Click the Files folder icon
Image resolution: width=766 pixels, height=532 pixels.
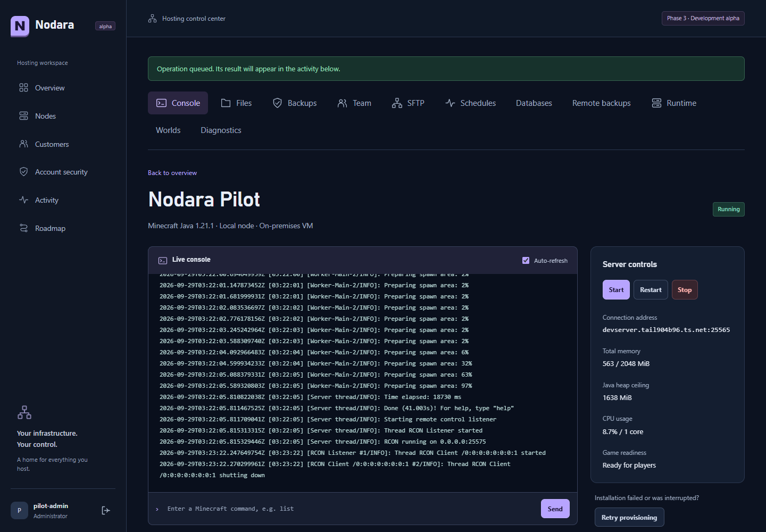226,103
